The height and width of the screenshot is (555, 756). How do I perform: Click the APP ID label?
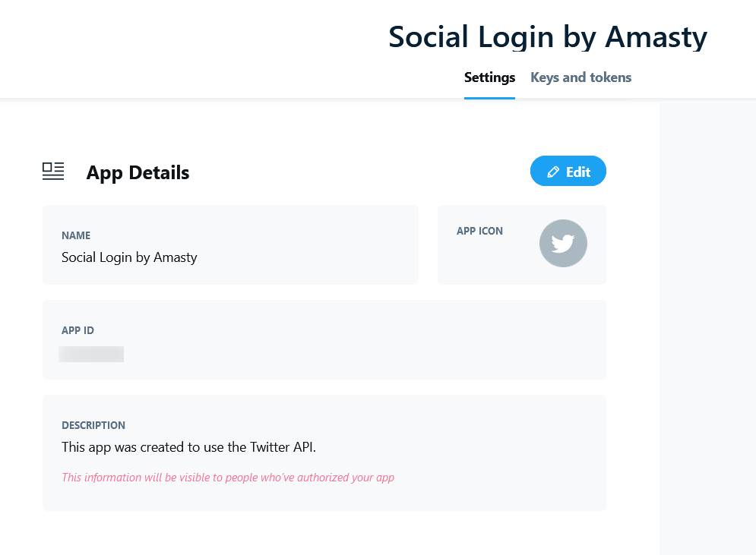click(x=77, y=330)
